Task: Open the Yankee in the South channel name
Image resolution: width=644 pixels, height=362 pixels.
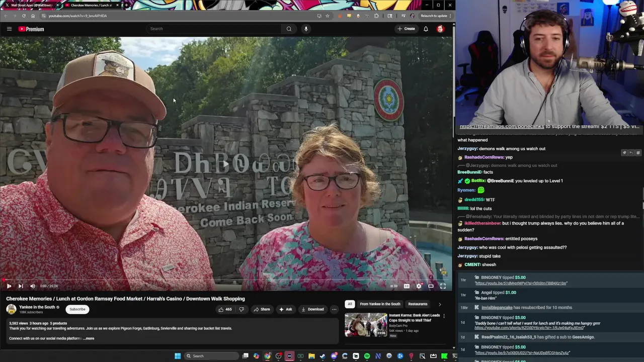Action: tap(37, 307)
